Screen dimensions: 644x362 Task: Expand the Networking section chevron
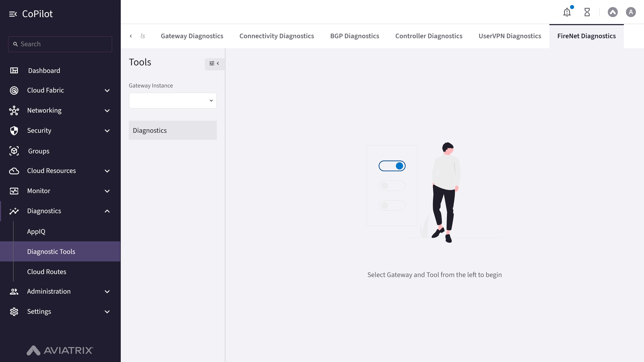click(107, 111)
